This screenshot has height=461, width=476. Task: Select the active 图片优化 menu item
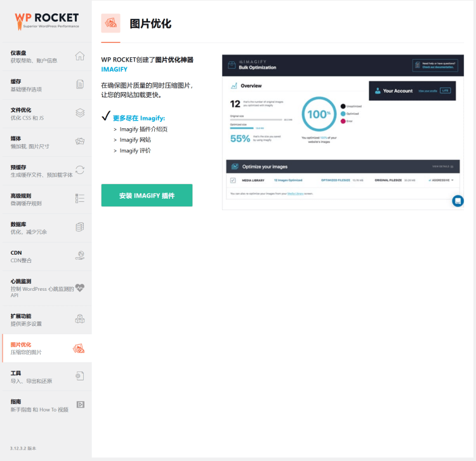coord(47,348)
